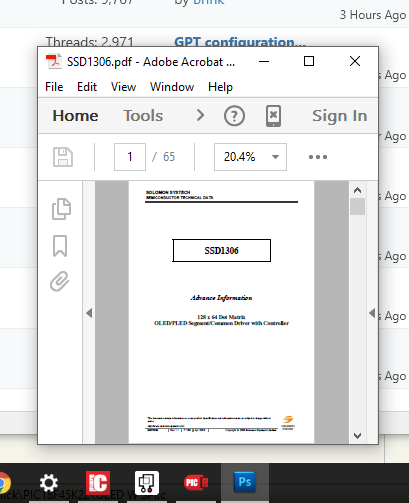Open the Settings gear taskbar icon

(x=49, y=483)
